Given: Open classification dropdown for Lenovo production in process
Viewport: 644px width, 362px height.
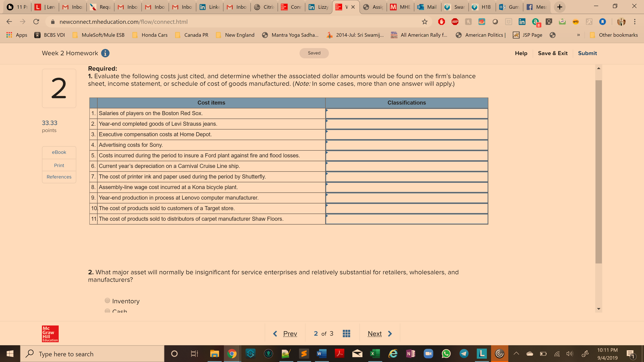Looking at the screenshot, I should [x=407, y=198].
